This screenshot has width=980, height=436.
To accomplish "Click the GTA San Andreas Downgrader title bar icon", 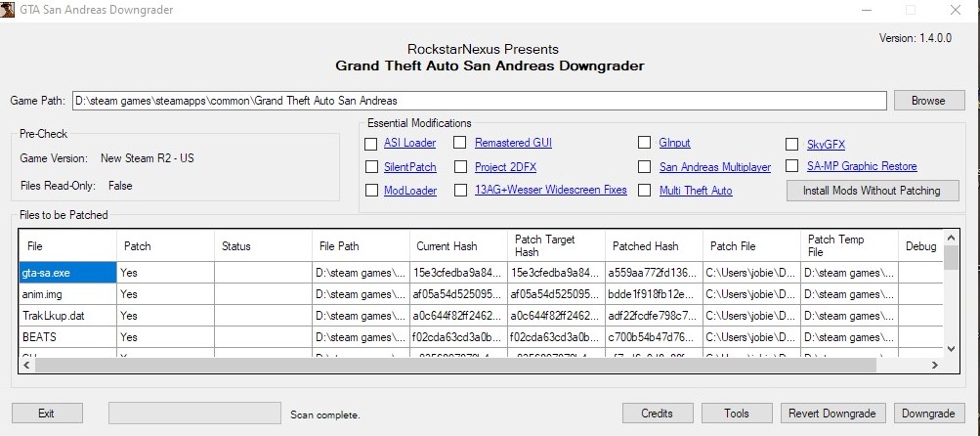I will [10, 9].
